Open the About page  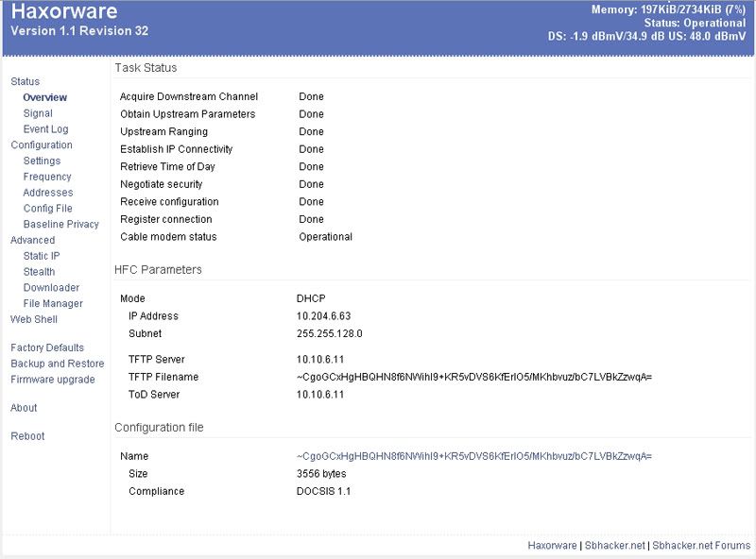[24, 408]
